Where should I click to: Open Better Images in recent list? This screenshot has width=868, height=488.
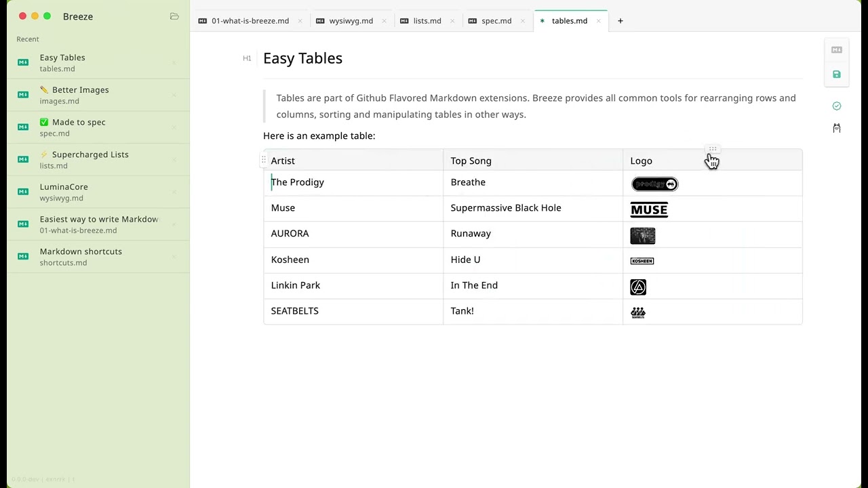[98, 95]
